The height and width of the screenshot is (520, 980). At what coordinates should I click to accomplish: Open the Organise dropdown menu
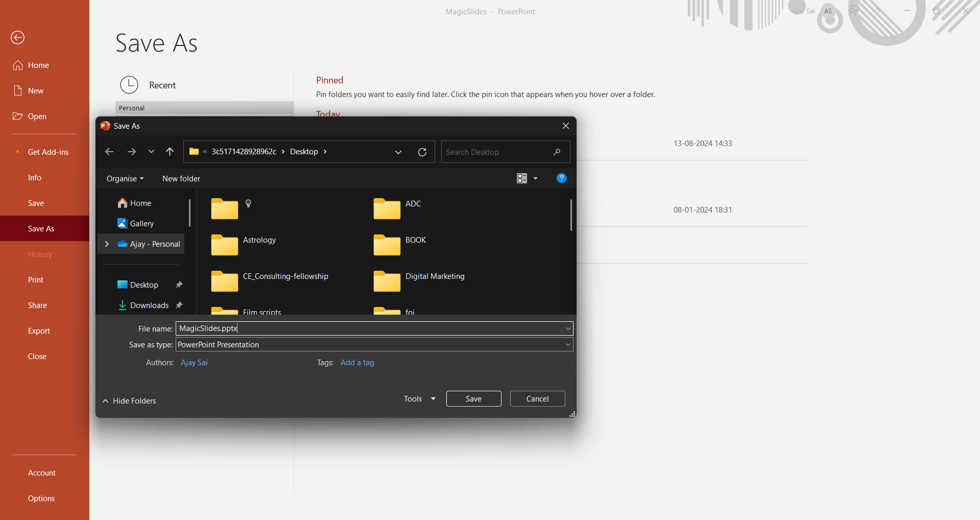125,179
